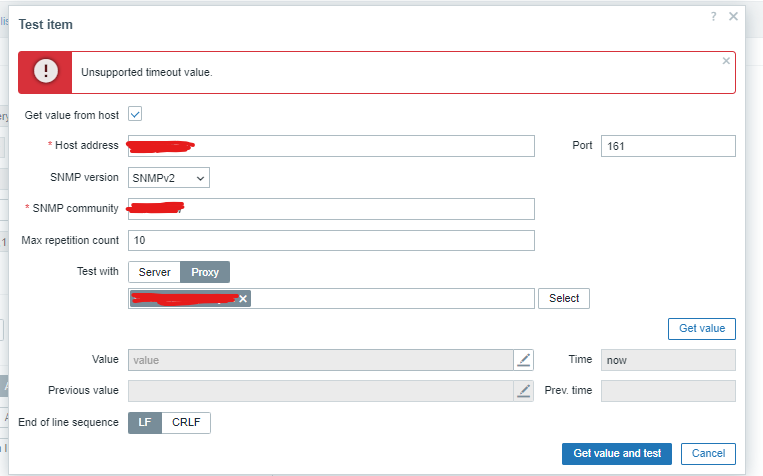Choose LF end of line sequence
Image resolution: width=763 pixels, height=476 pixels.
click(x=144, y=422)
